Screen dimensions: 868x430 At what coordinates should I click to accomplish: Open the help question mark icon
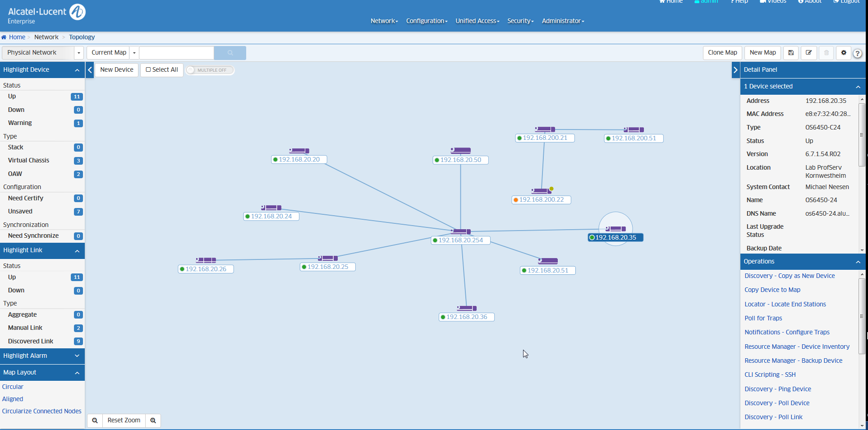858,53
